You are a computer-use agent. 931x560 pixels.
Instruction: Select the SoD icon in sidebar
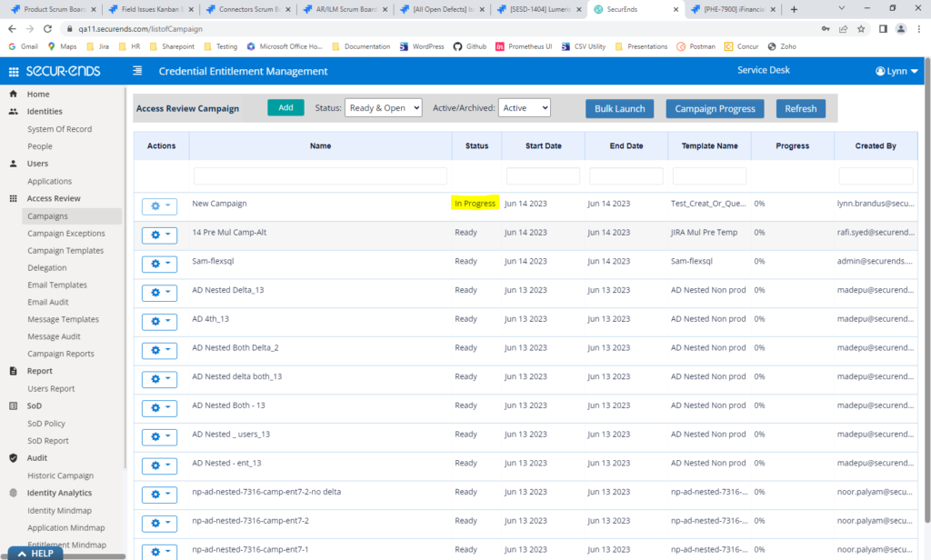coord(13,405)
